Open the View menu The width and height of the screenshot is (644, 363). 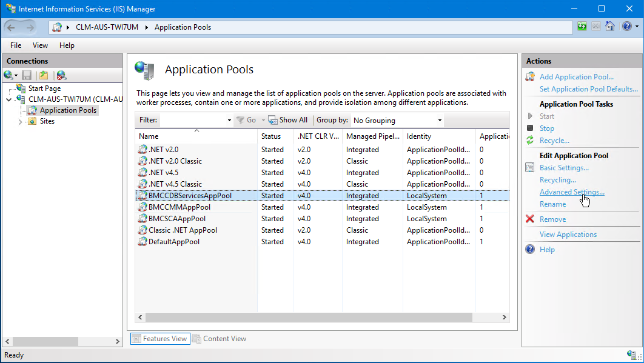(x=40, y=45)
